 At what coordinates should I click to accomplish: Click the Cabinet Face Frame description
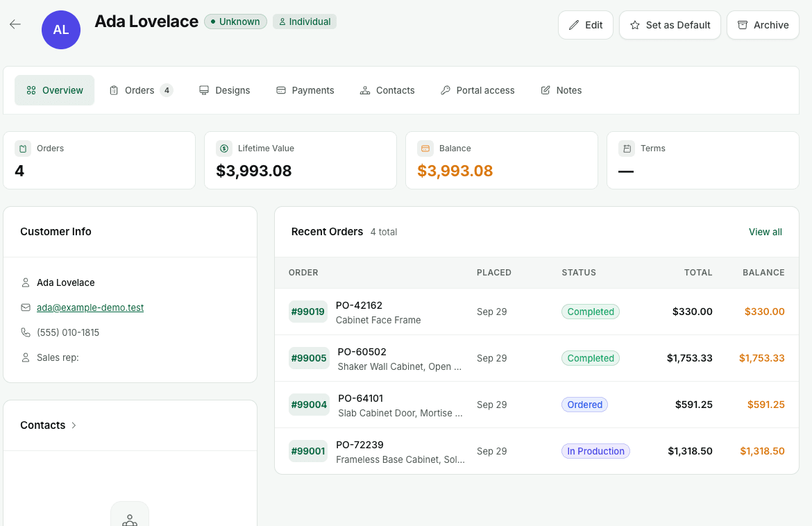(378, 320)
